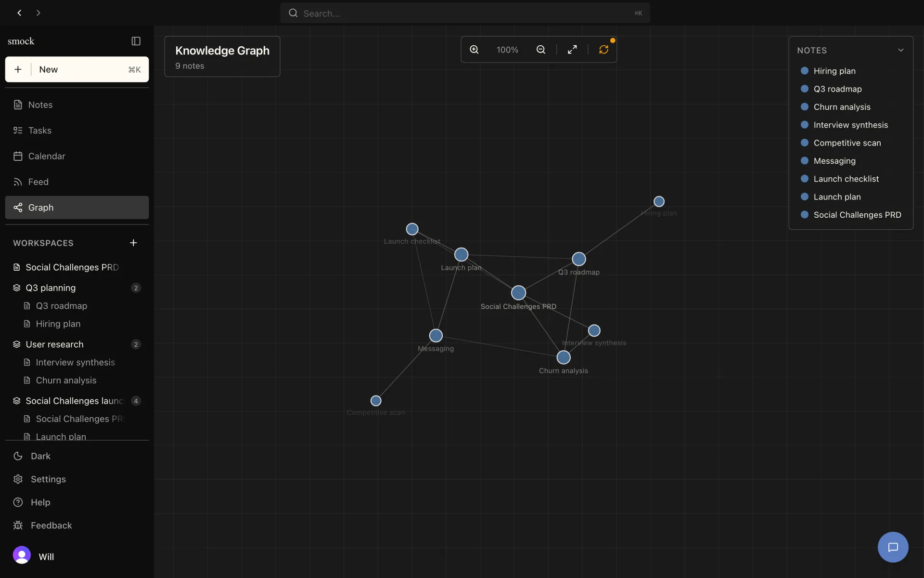Screen dimensions: 924x578
Task: Click the smock workspace name
Action: [21, 41]
